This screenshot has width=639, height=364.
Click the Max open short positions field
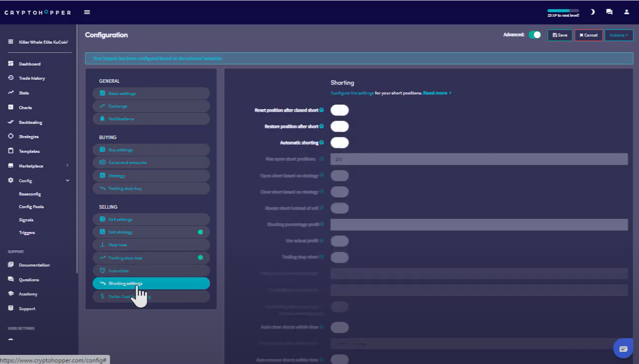tap(479, 159)
